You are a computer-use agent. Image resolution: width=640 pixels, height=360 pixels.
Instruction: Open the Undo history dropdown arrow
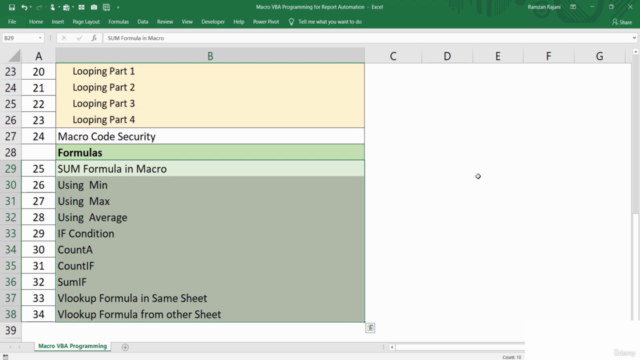pyautogui.click(x=31, y=7)
